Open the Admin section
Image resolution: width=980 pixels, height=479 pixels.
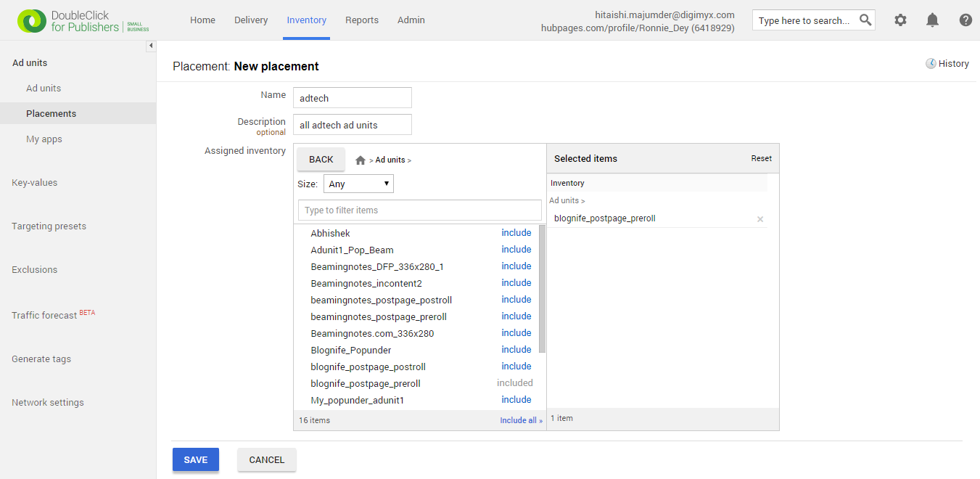point(411,20)
